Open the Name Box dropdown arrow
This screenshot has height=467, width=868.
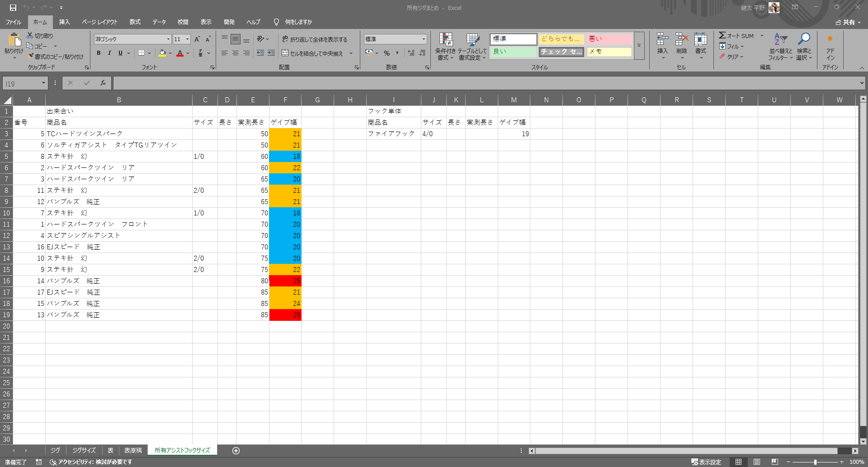[43, 83]
